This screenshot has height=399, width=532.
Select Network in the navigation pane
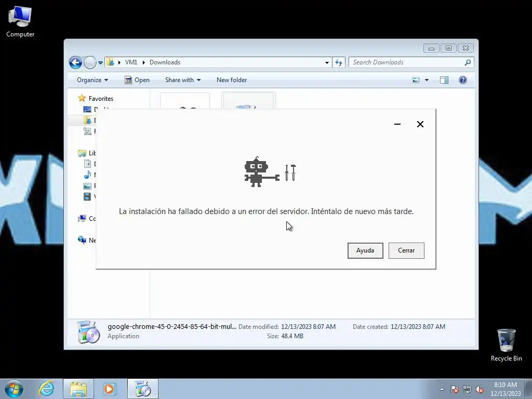coord(87,240)
